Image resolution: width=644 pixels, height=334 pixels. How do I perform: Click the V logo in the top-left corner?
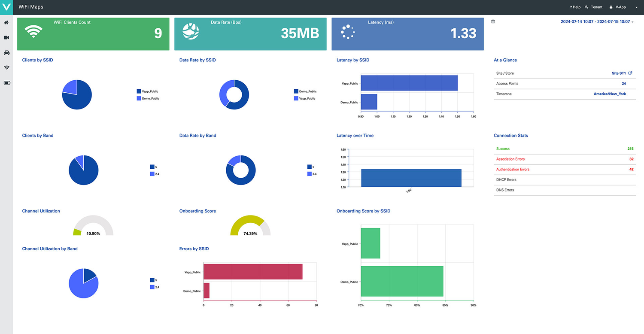6,7
